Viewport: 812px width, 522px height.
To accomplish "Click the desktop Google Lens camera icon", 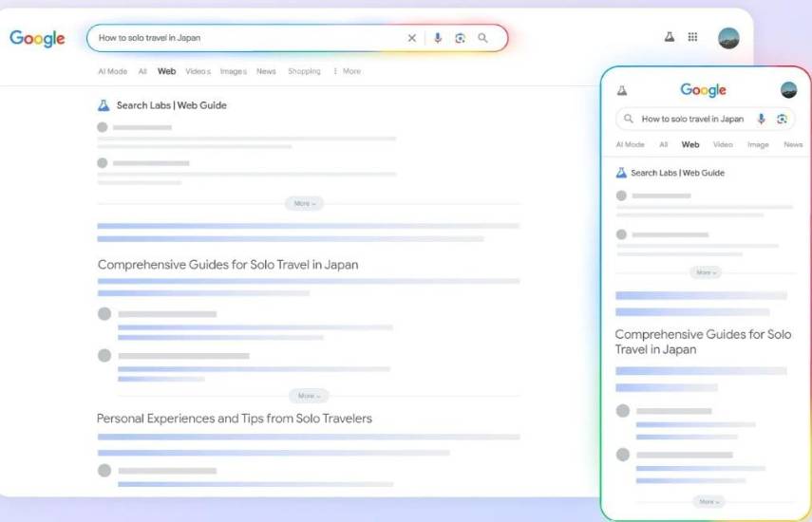I will (461, 38).
